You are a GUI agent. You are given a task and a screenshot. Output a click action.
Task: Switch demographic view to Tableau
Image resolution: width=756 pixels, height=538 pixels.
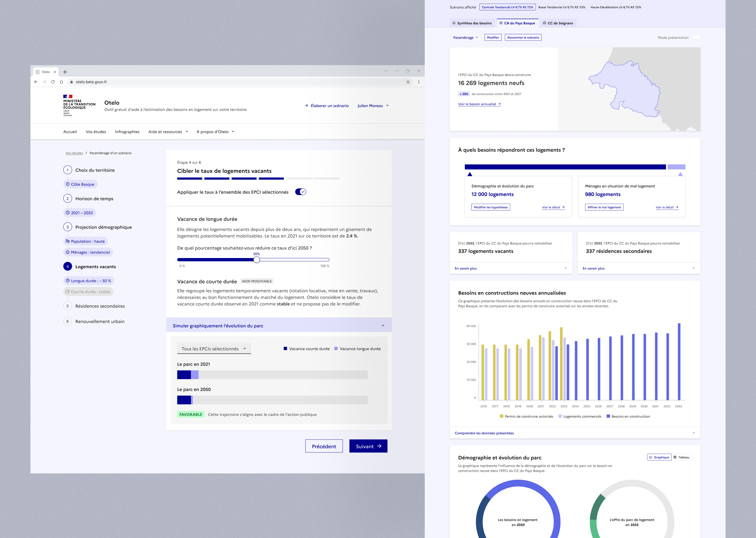[681, 457]
